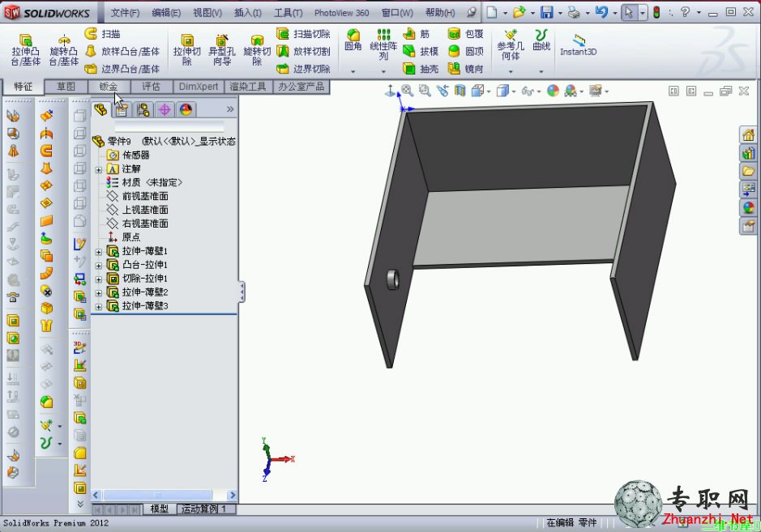Screen dimensions: 761x532
Task: Click the Dome (圆顶) tool
Action: point(465,51)
